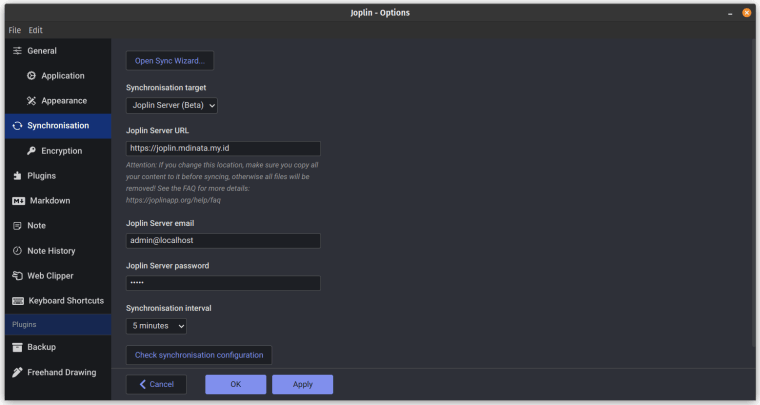Close the Joplin Options window
This screenshot has width=760, height=405.
coord(746,13)
